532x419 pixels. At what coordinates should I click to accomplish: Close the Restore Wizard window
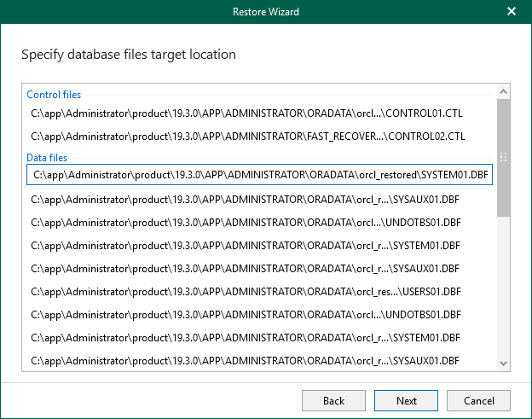[511, 12]
